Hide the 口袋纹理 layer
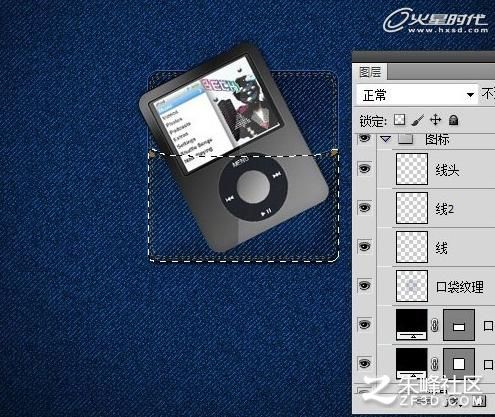 pyautogui.click(x=364, y=285)
